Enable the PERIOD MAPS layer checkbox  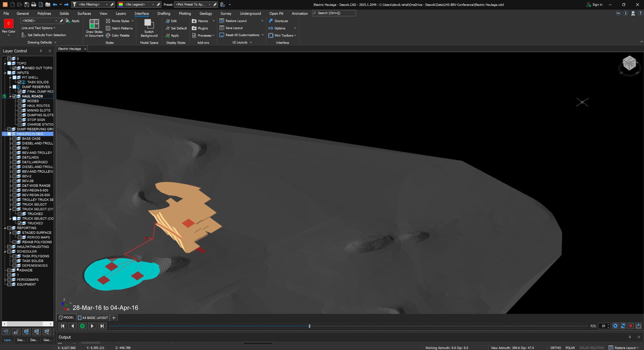pos(20,237)
